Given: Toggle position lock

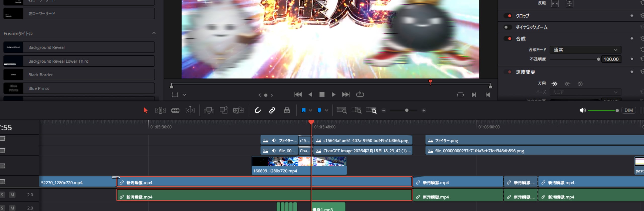Looking at the screenshot, I should 287,110.
